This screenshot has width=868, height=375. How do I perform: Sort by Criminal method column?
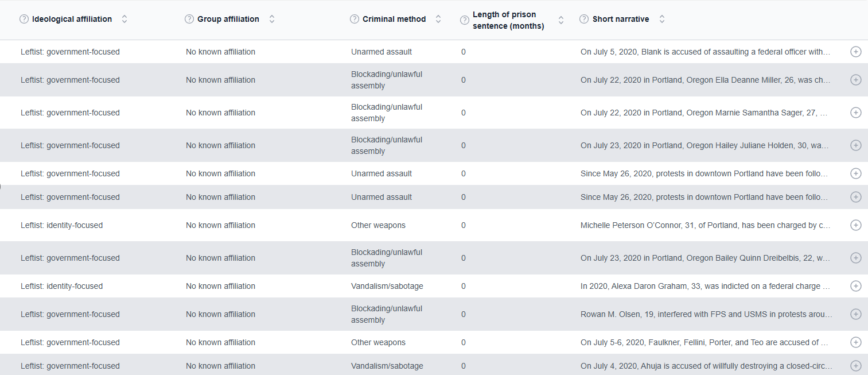438,19
